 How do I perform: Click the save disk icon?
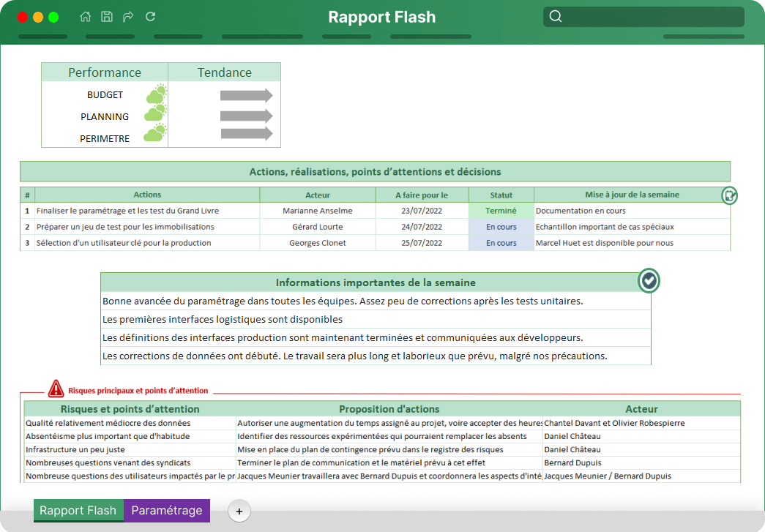coord(107,17)
